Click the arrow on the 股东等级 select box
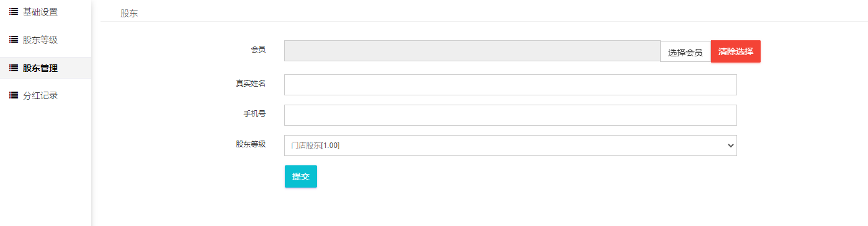 pyautogui.click(x=730, y=146)
